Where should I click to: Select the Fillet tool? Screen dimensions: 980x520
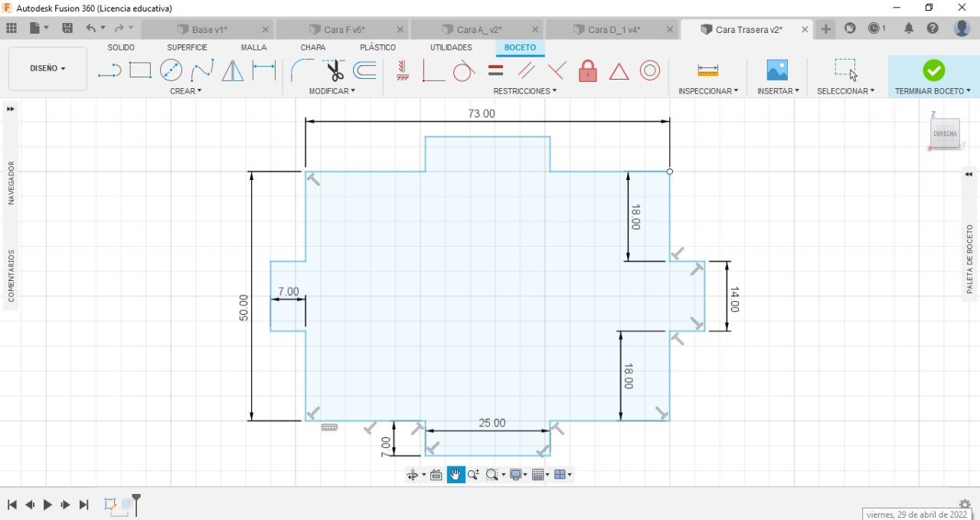click(302, 70)
